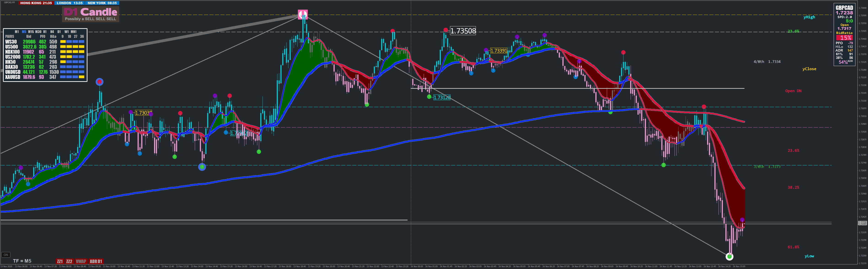This screenshot has width=868, height=269.
Task: Click the pink arrow icon at chart high
Action: pos(303,14)
